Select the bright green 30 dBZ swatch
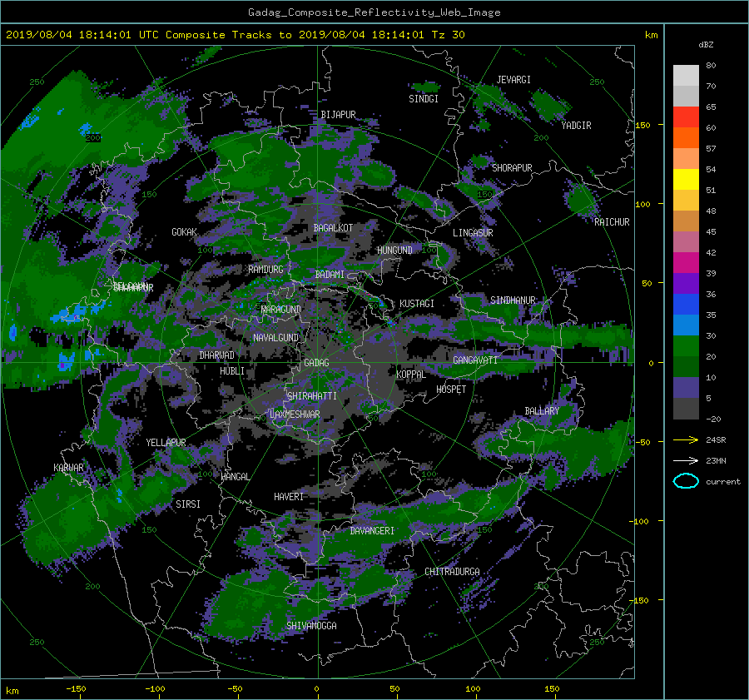Screen dimensions: 749x700 (x=686, y=345)
